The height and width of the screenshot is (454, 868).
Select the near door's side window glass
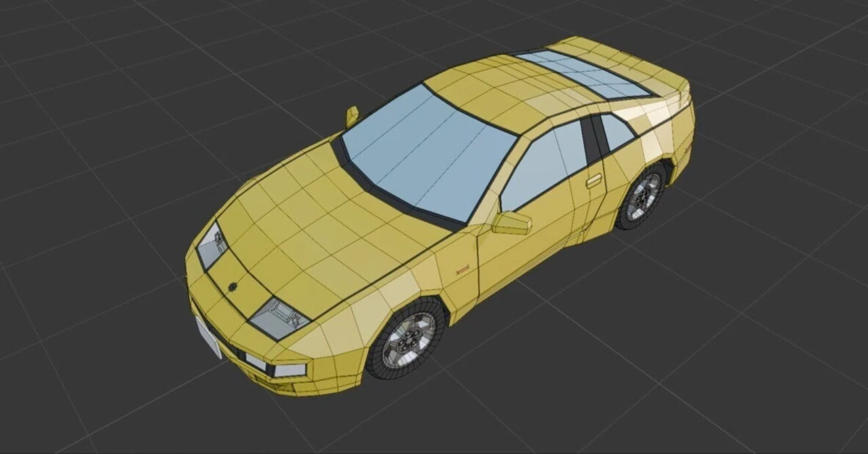[x=545, y=165]
